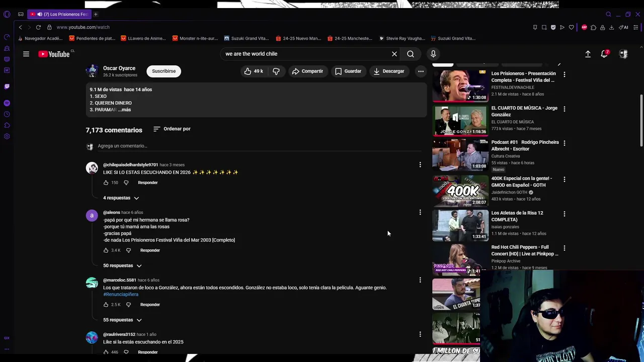Reload the current YouTube page
644x362 pixels.
(x=38, y=27)
